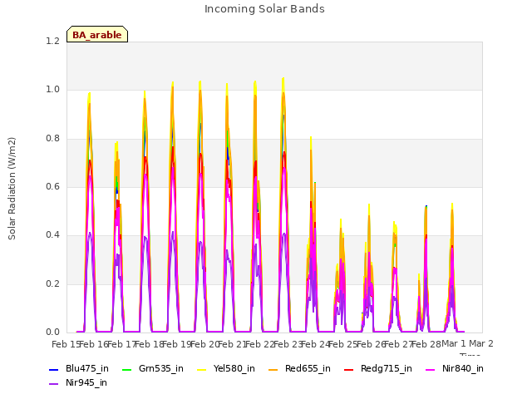This screenshot has width=532, height=399.
Task: Click the Feb 22 x-axis label
Action: tap(260, 344)
